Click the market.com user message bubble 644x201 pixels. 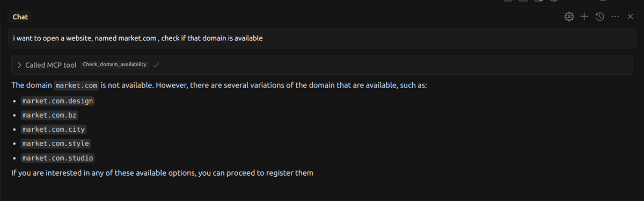[x=321, y=38]
